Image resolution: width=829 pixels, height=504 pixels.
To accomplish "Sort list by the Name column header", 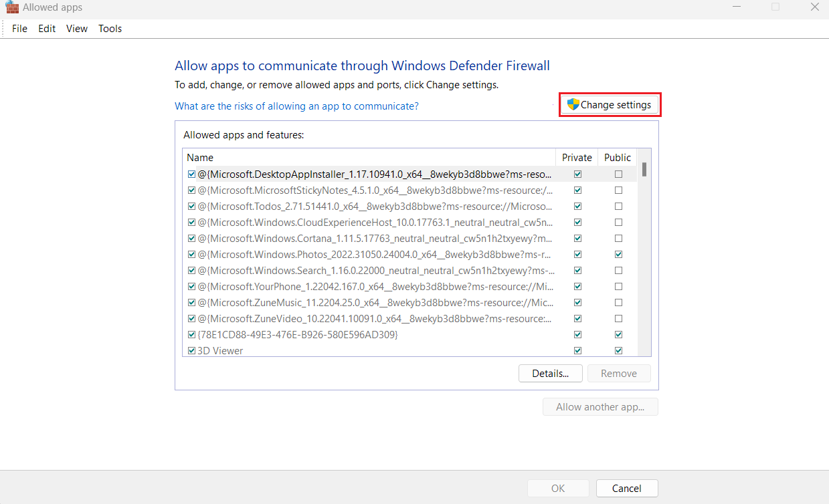I will coord(368,158).
